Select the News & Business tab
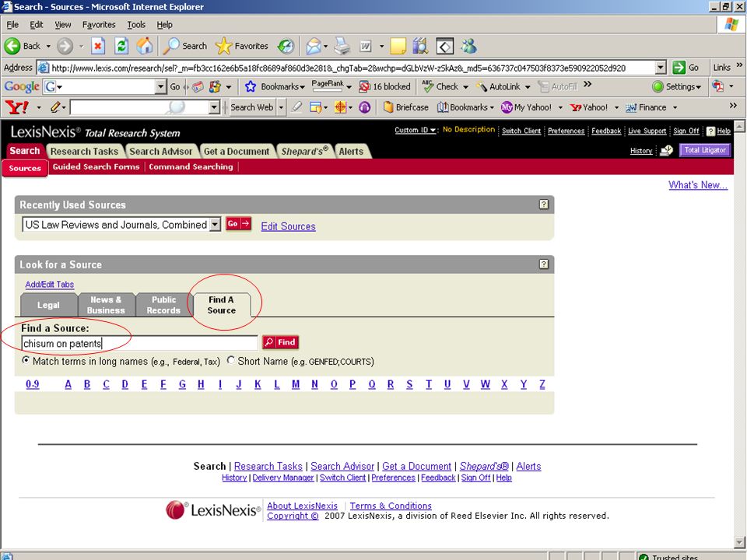The width and height of the screenshot is (747, 560). pos(107,305)
